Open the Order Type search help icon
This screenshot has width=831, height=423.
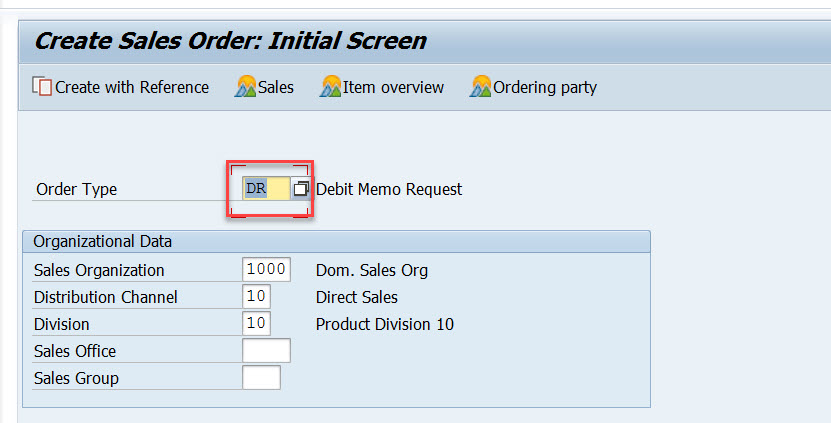[301, 189]
